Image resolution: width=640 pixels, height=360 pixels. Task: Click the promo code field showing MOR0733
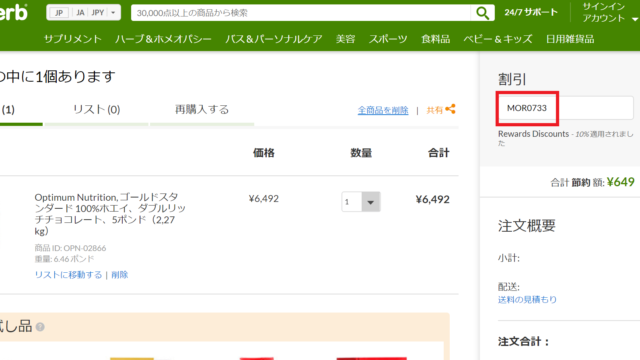click(566, 108)
